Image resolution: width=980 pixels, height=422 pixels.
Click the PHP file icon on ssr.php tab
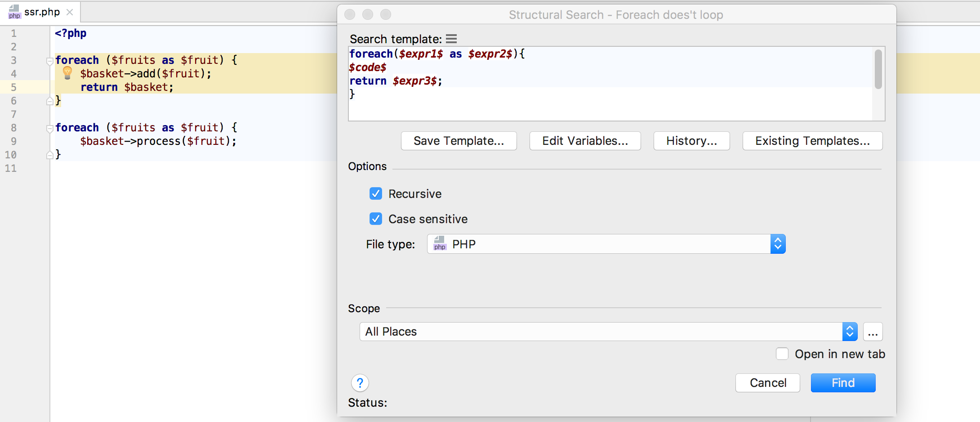14,12
